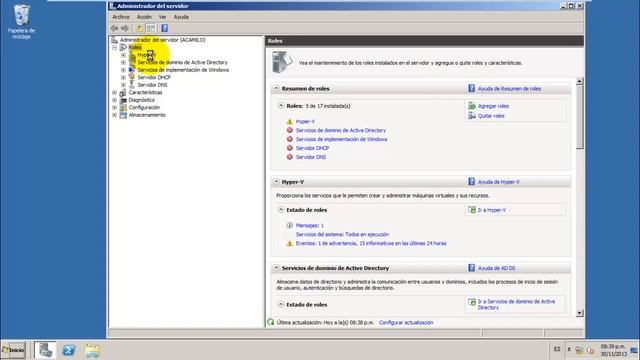Screen dimensions: 640x360
Task: Expand the Configuración tree node
Action: pos(115,108)
